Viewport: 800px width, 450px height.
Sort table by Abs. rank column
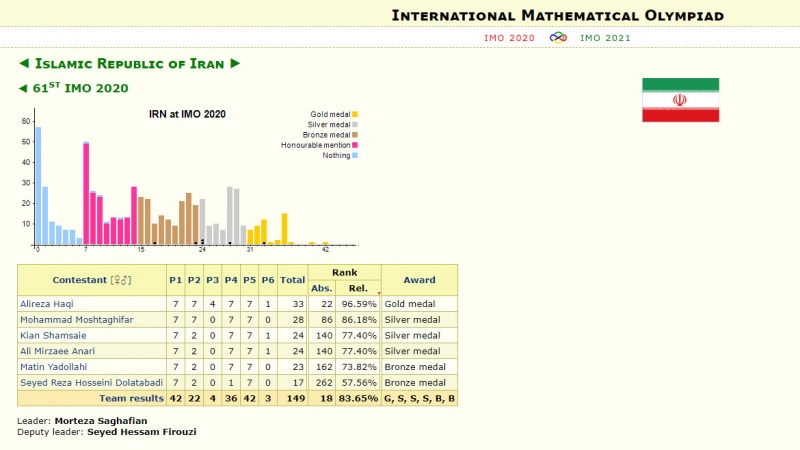[322, 289]
